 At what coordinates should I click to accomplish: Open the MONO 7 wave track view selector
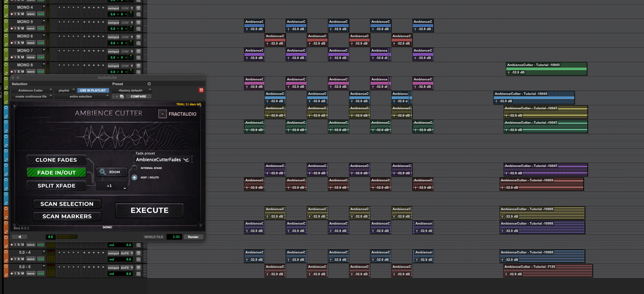(31, 57)
